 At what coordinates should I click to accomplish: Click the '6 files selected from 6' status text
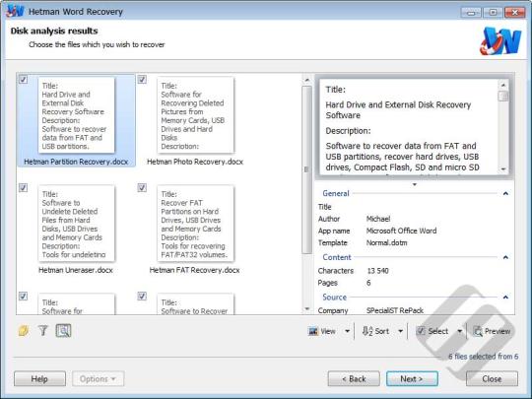(x=483, y=357)
